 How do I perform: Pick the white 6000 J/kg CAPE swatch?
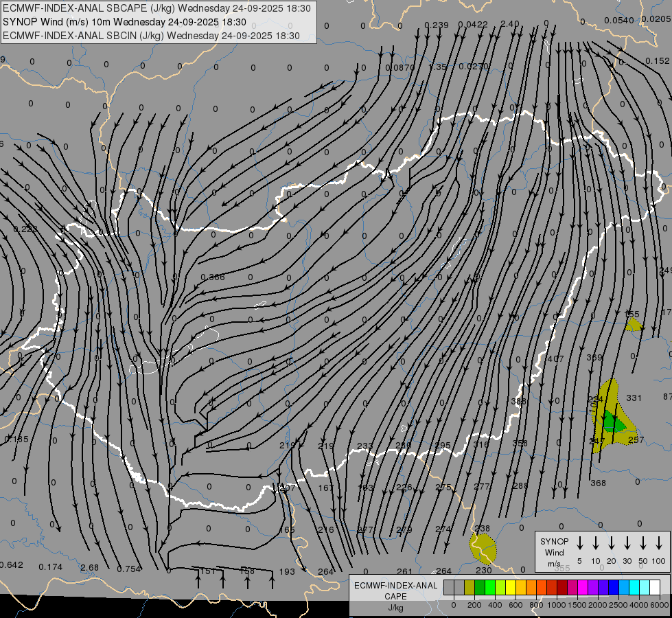tap(655, 588)
